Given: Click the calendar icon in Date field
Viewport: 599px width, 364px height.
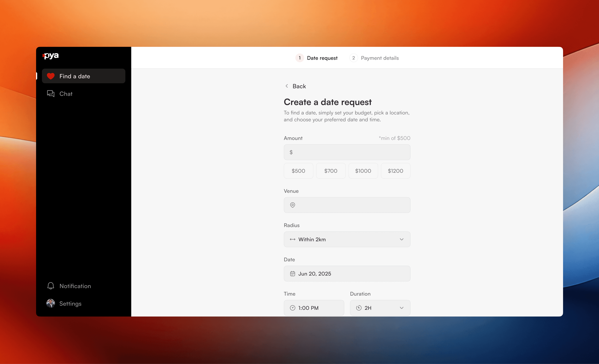Looking at the screenshot, I should pos(292,274).
